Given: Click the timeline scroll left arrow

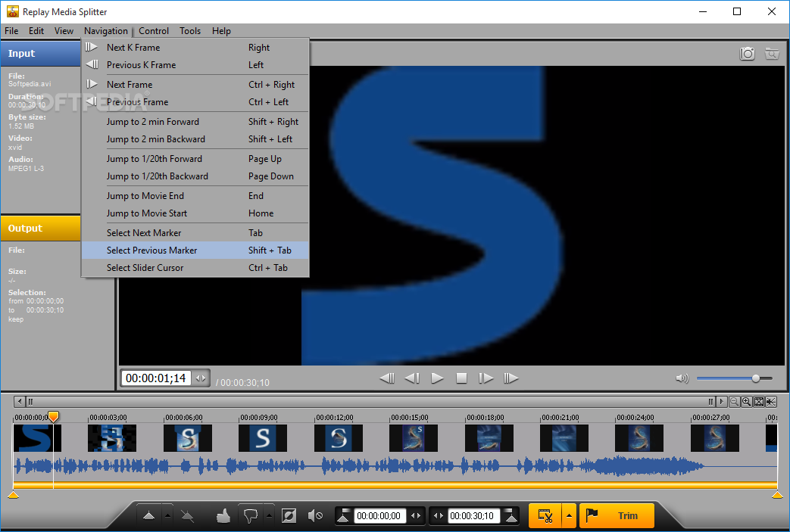Looking at the screenshot, I should coord(20,402).
